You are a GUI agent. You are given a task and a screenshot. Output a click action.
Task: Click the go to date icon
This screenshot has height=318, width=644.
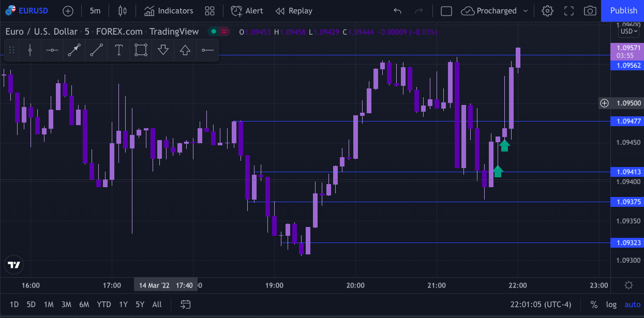185,305
